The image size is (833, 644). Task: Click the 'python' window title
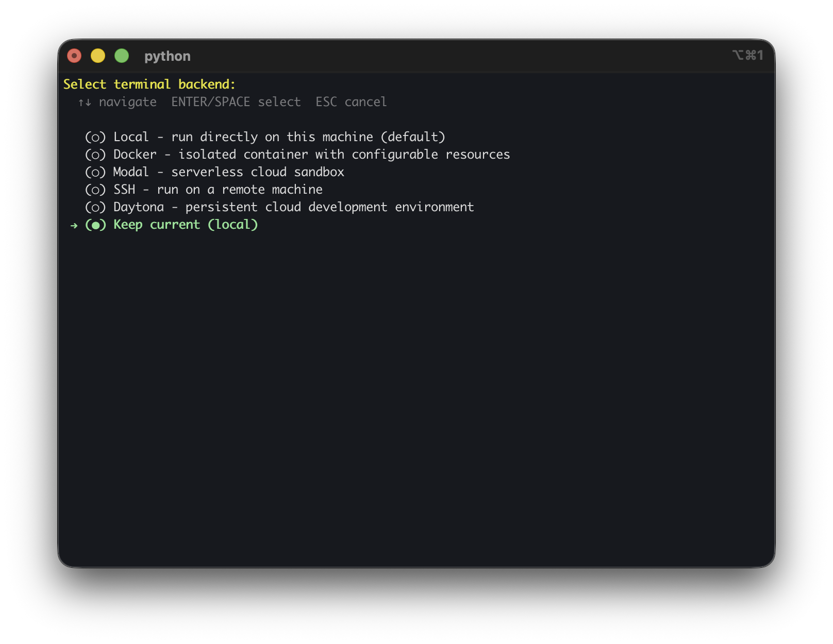[x=168, y=56]
